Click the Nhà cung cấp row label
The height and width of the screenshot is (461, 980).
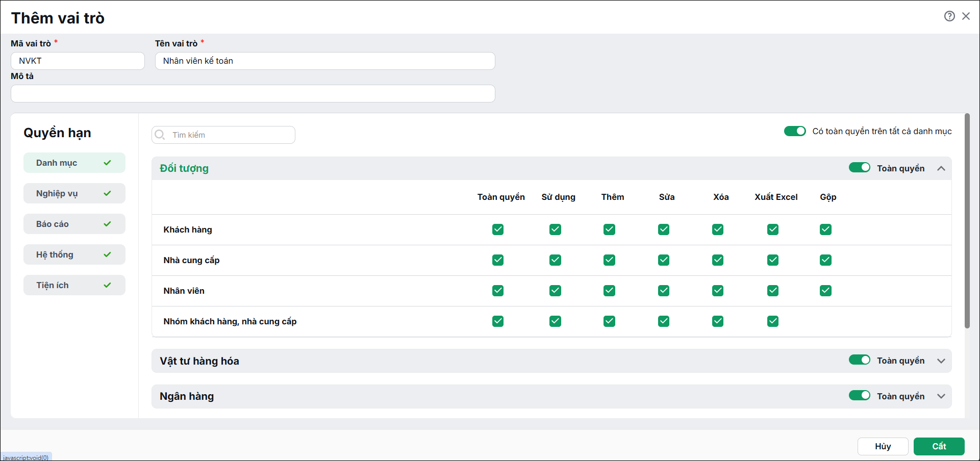click(x=191, y=260)
